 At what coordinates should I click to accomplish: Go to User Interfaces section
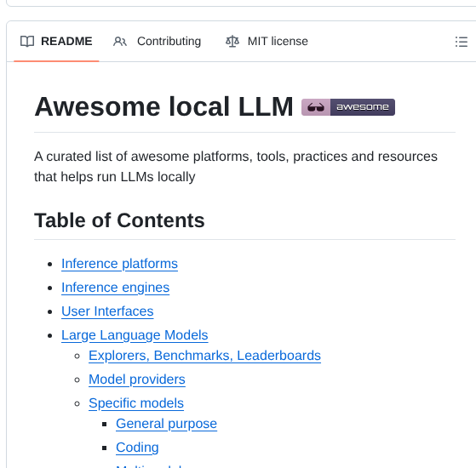click(x=107, y=311)
